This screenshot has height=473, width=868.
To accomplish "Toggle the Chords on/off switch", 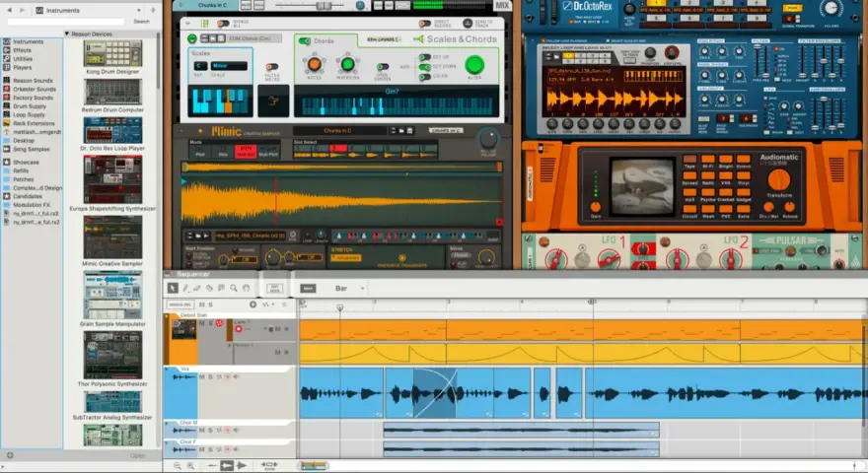I will (x=305, y=41).
